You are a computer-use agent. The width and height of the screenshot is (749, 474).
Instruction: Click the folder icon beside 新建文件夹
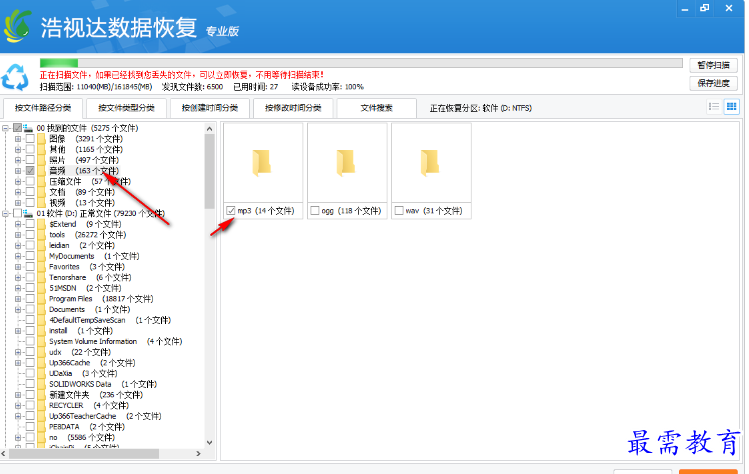[42, 395]
